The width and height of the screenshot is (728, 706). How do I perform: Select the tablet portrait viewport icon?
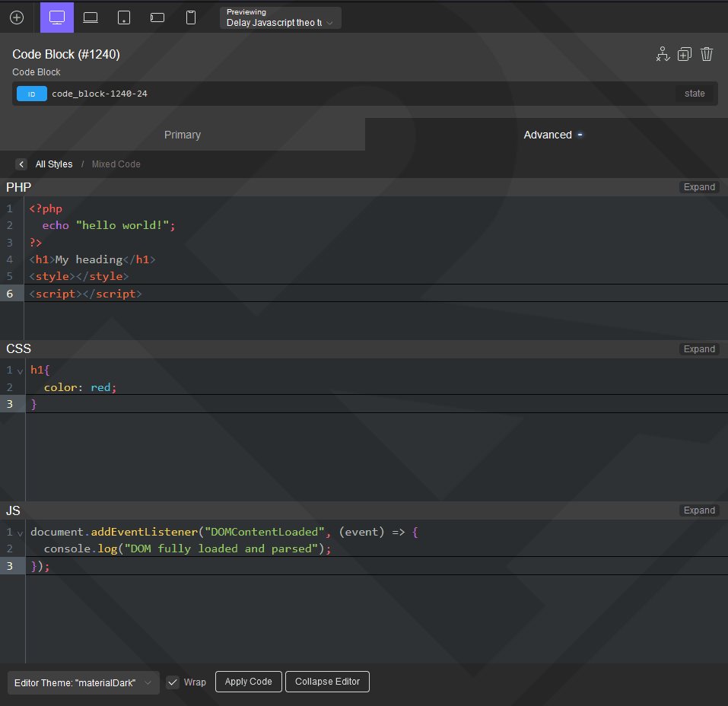[124, 17]
